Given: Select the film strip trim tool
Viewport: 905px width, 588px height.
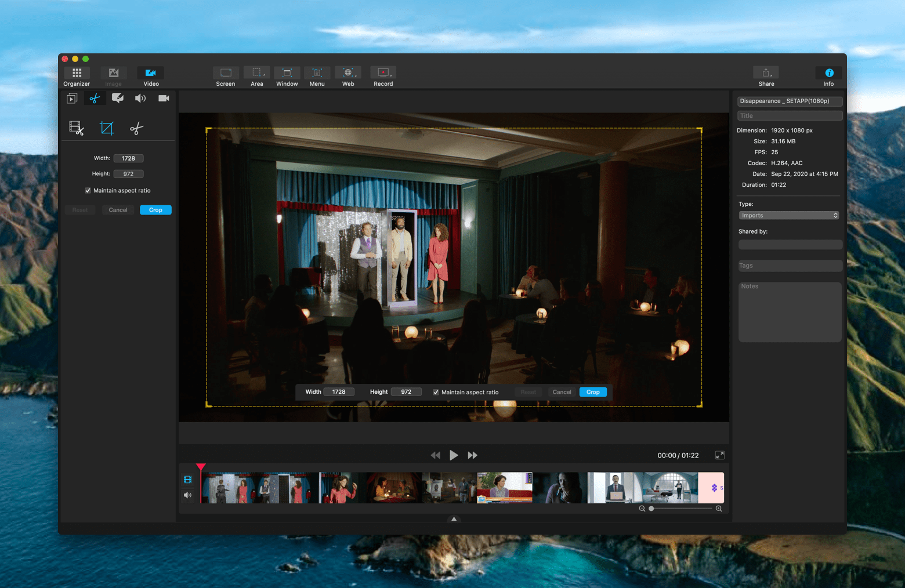Looking at the screenshot, I should pyautogui.click(x=77, y=128).
